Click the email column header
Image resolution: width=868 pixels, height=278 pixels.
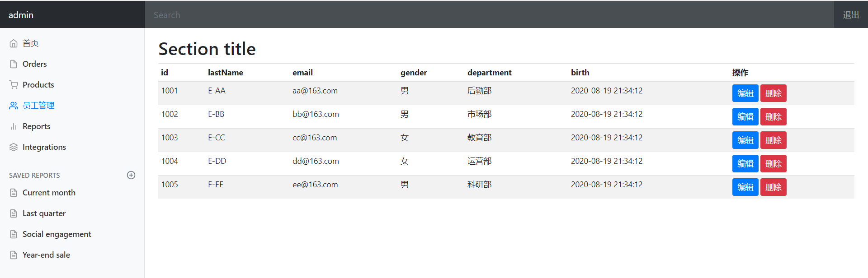click(x=302, y=73)
